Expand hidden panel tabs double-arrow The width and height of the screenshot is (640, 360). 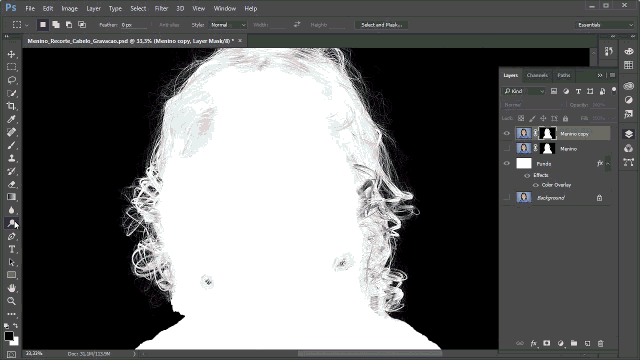coord(600,75)
